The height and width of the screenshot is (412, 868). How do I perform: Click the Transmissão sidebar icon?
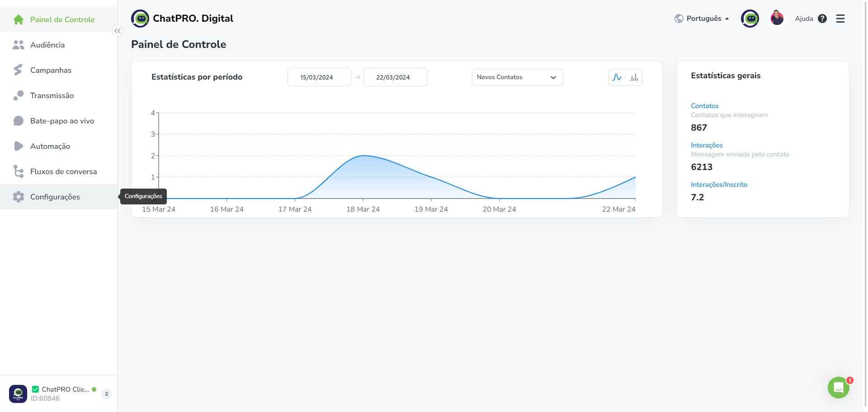tap(19, 95)
